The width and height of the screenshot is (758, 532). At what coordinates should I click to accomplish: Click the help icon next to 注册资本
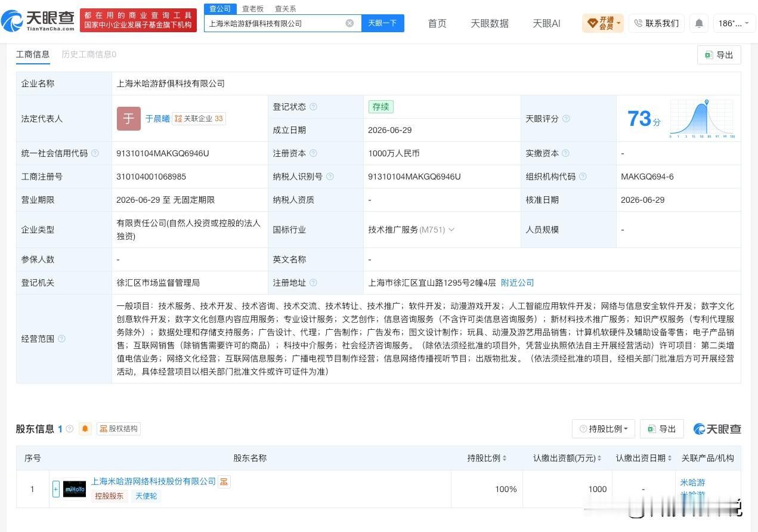point(313,153)
